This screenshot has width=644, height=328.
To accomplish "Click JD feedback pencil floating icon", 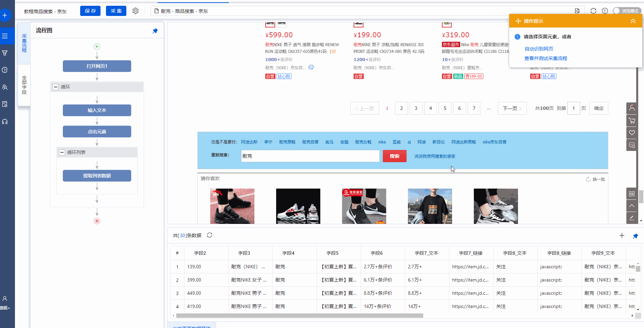I will (x=632, y=218).
